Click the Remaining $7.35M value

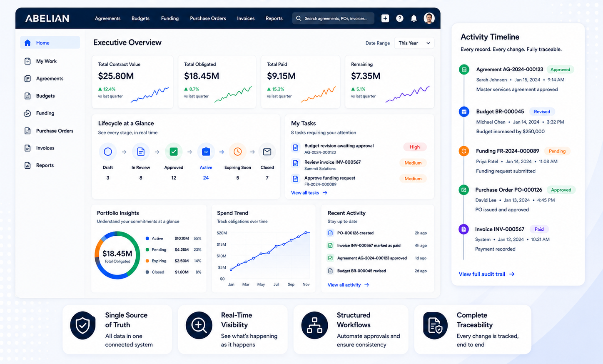click(x=366, y=76)
